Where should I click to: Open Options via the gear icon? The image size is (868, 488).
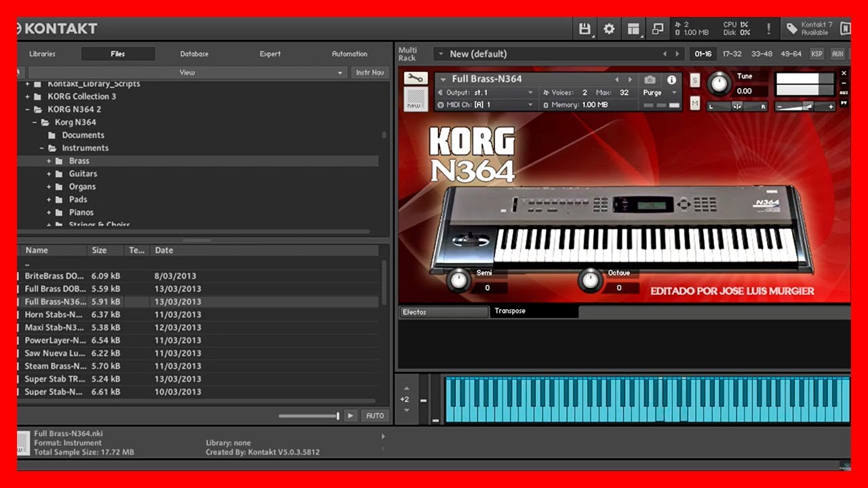coord(609,28)
